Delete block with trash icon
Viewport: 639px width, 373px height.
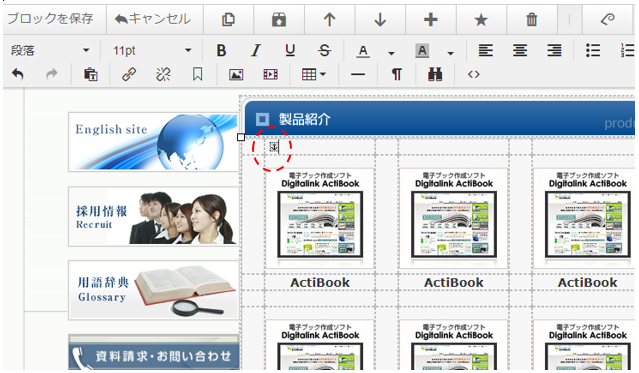pos(531,19)
